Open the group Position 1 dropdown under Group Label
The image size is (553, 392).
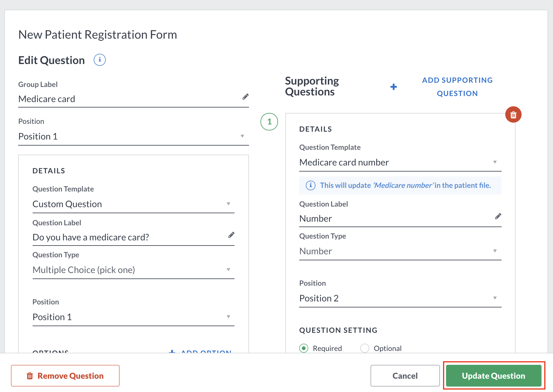134,137
